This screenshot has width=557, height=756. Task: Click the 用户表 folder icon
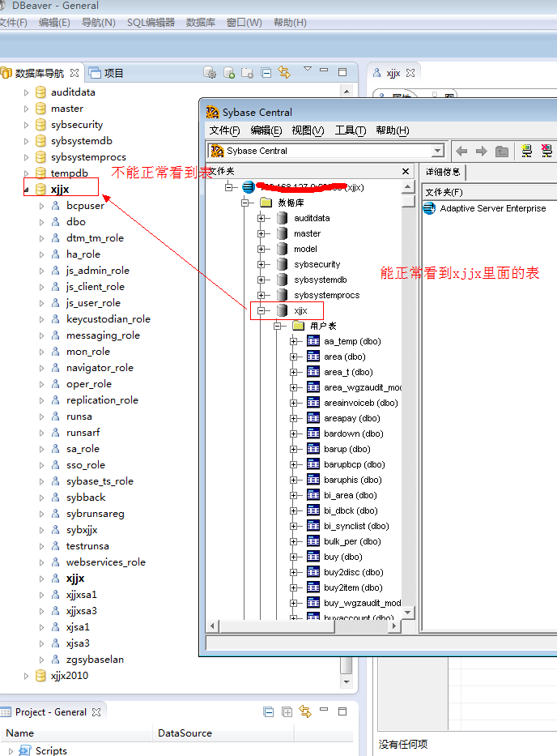298,326
